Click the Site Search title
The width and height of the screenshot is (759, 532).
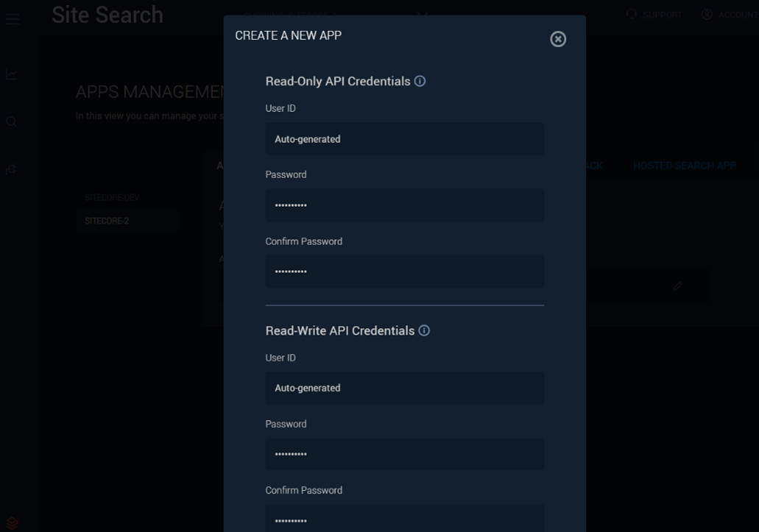point(107,15)
